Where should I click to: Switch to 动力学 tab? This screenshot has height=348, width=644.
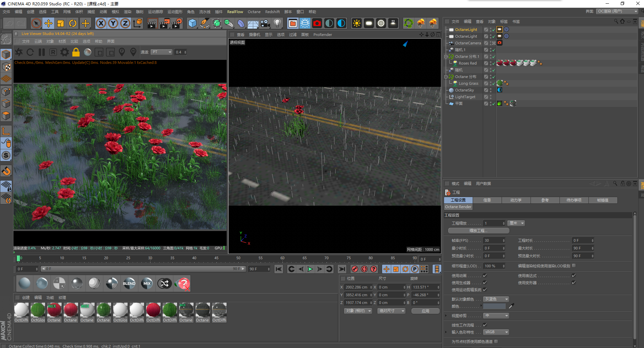[x=516, y=200]
